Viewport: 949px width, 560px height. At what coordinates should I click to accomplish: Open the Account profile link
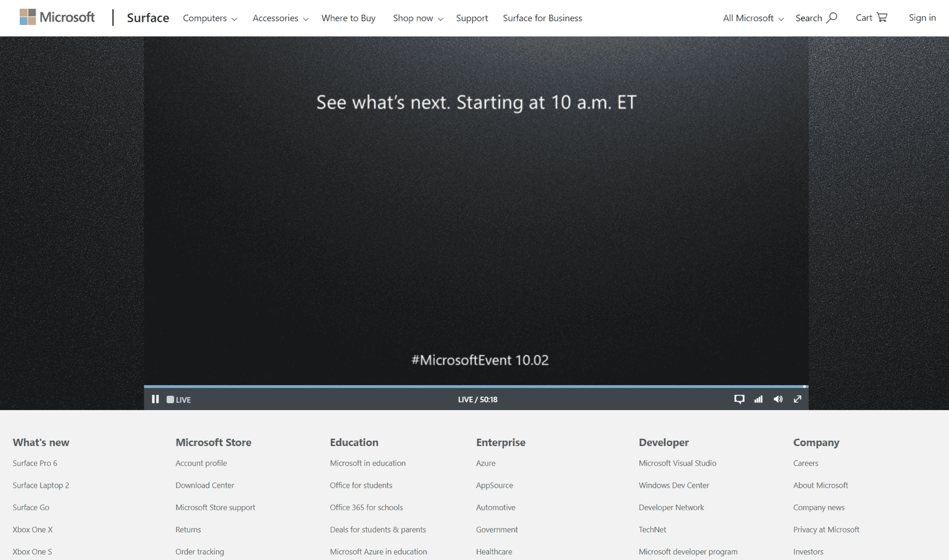(x=201, y=463)
